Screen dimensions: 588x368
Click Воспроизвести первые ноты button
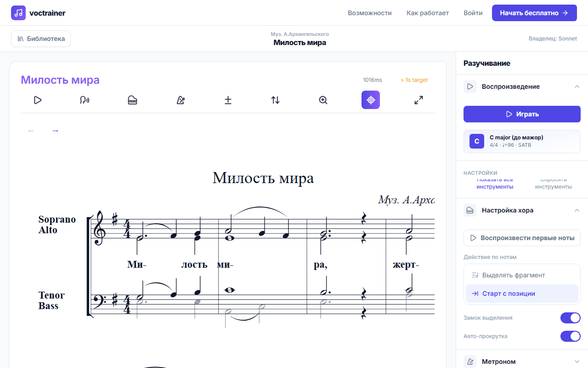click(x=522, y=238)
